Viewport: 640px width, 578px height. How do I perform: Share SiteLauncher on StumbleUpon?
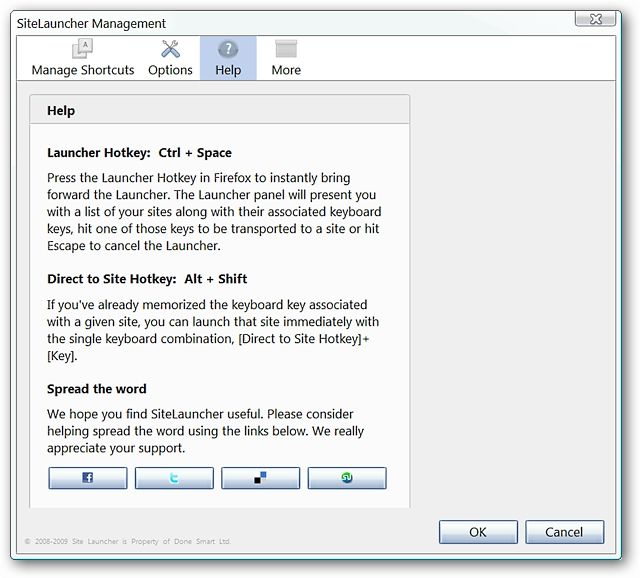point(347,478)
